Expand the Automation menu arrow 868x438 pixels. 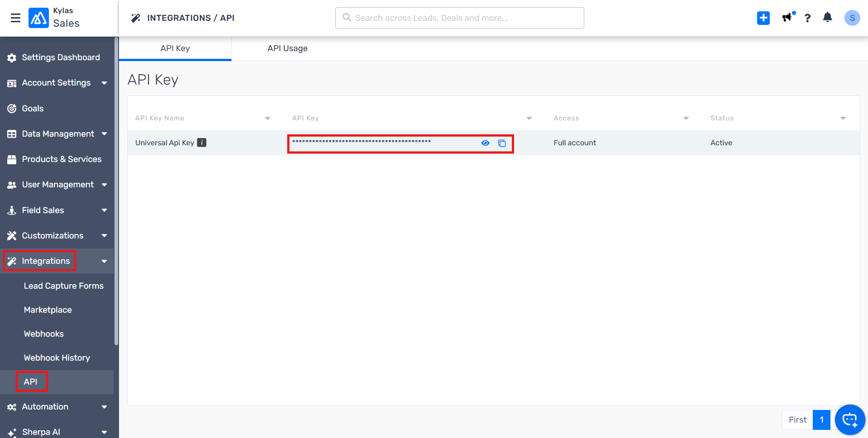(105, 407)
